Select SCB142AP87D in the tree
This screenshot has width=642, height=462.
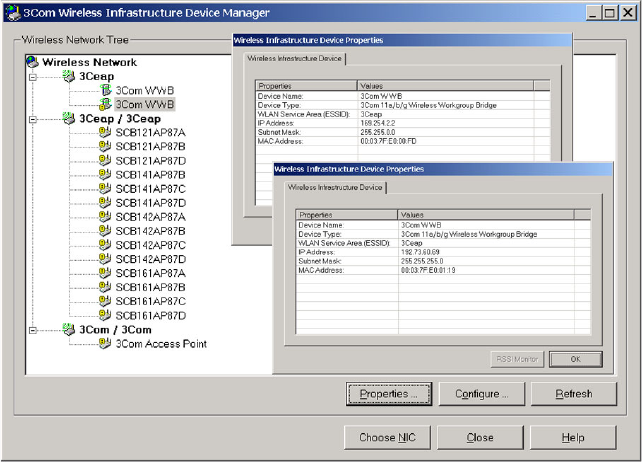click(x=150, y=259)
